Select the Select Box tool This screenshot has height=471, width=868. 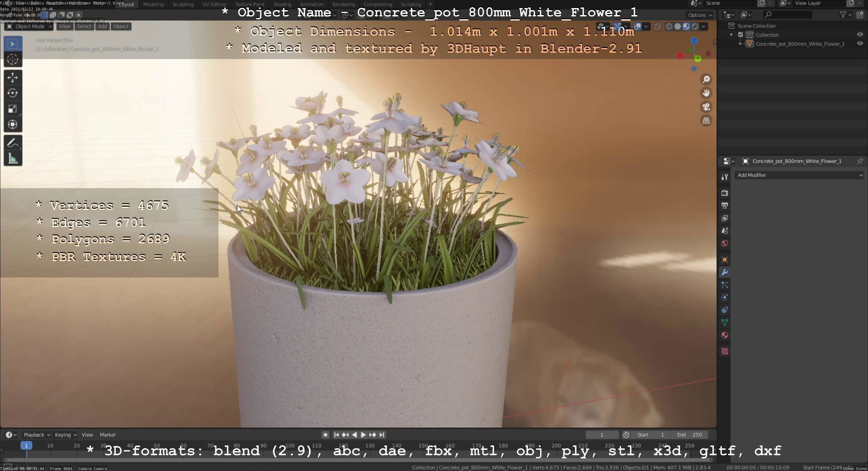tap(13, 44)
